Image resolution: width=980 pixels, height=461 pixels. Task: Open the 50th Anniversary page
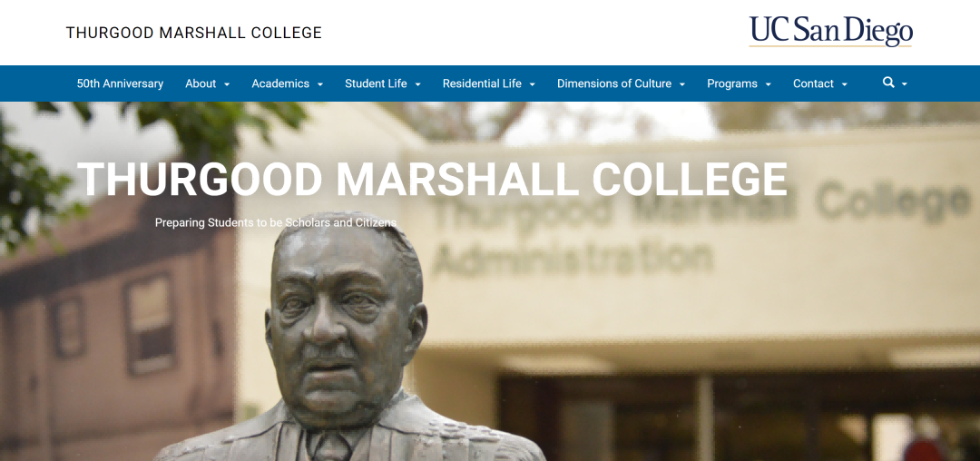[x=120, y=83]
